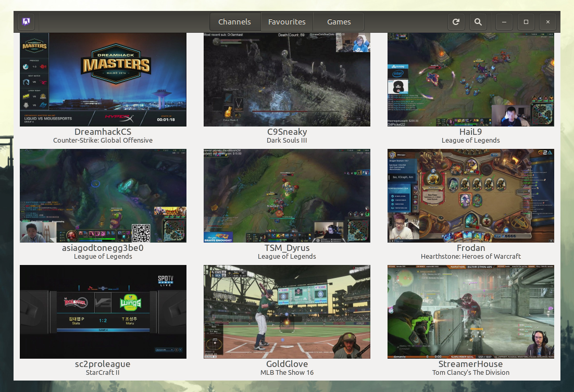Open the Frodan Hearthstone thumbnail
This screenshot has width=574, height=392.
coord(471,195)
